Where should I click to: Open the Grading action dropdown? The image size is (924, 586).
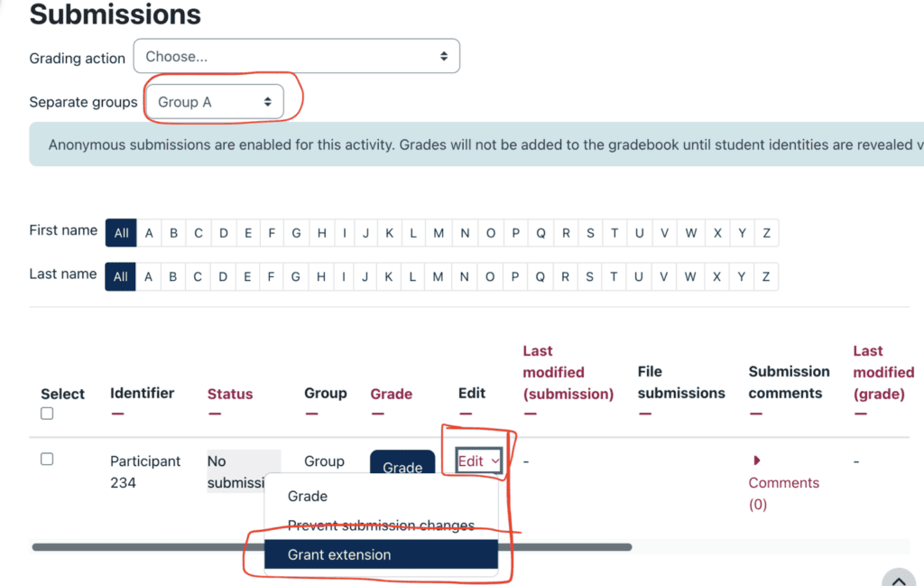pyautogui.click(x=296, y=56)
